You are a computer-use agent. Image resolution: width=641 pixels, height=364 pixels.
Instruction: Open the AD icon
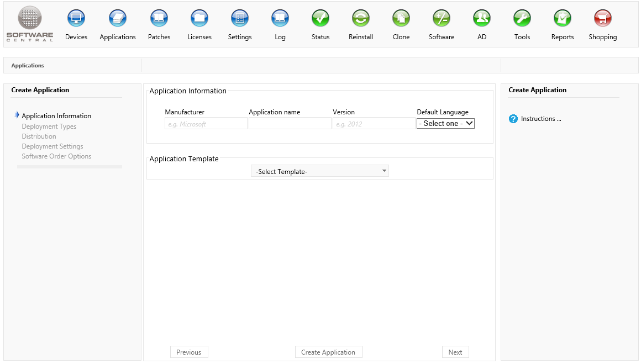click(482, 19)
